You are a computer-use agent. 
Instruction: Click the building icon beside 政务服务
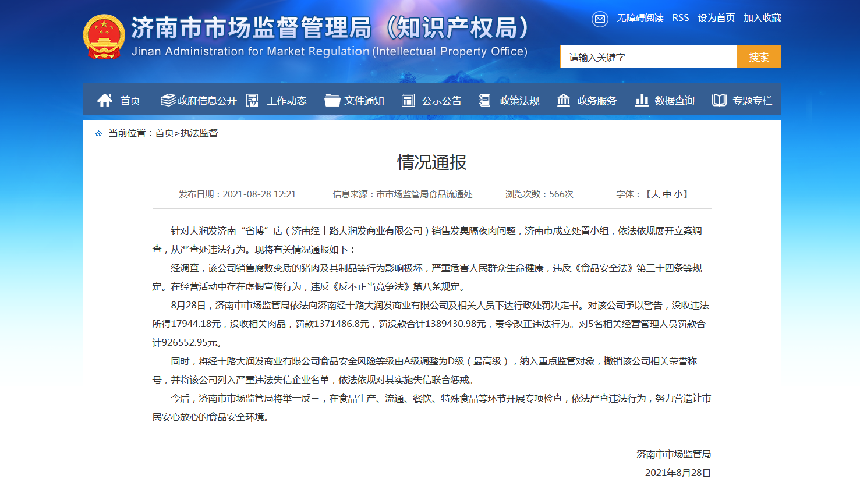point(564,100)
